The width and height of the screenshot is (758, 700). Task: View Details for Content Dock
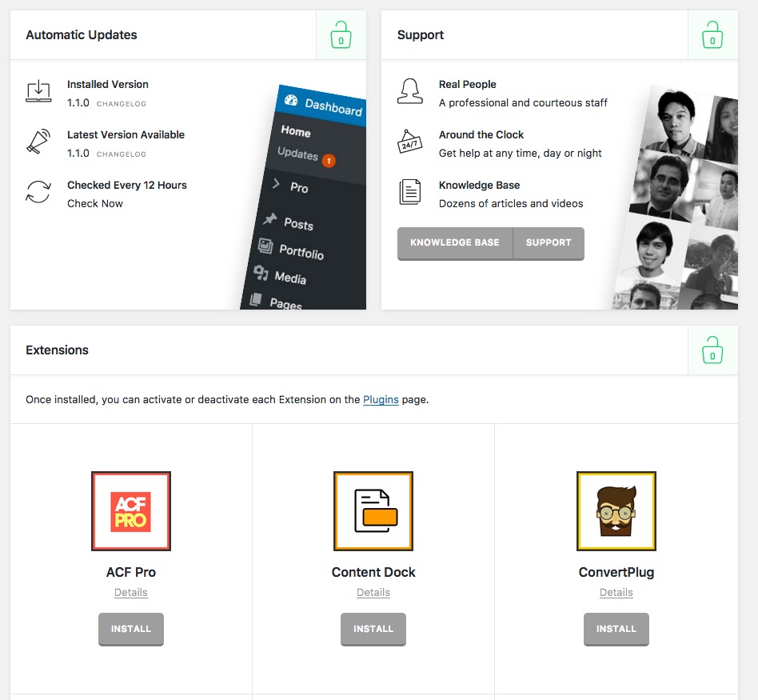(373, 593)
